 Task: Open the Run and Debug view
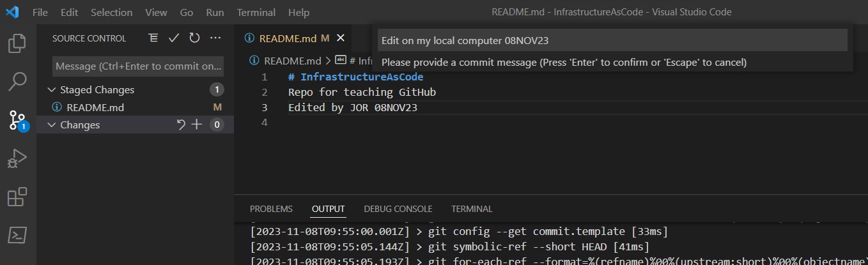click(17, 158)
